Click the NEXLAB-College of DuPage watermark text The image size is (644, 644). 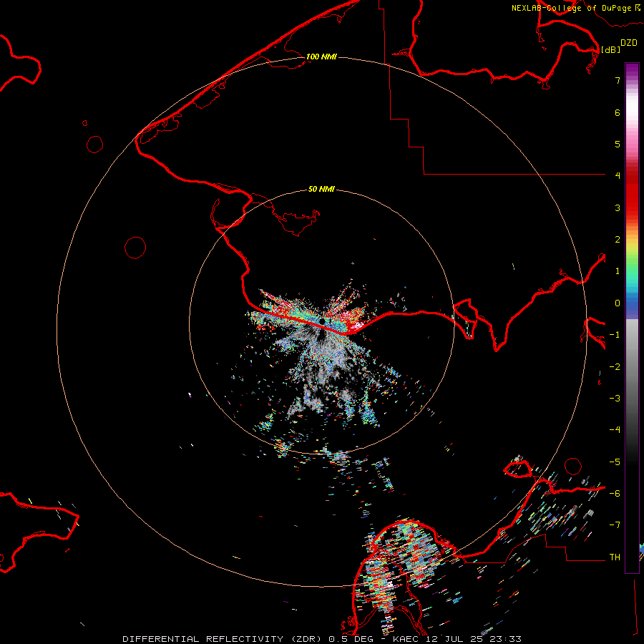pos(571,8)
